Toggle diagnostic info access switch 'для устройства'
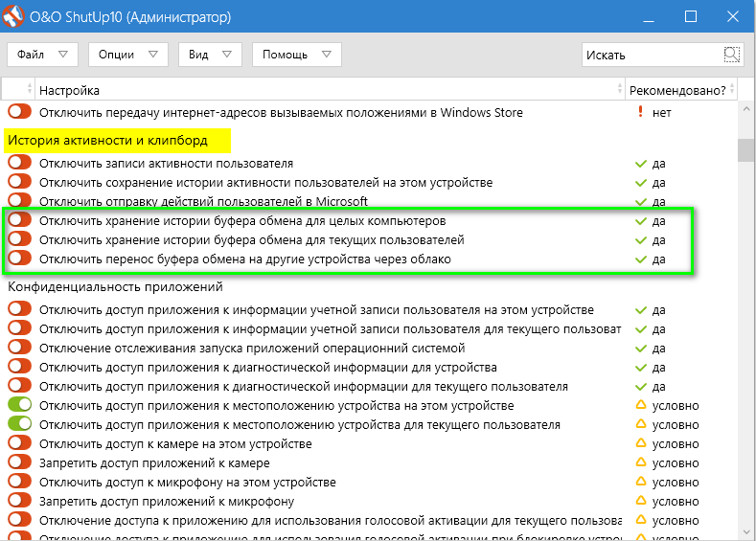 pos(20,366)
